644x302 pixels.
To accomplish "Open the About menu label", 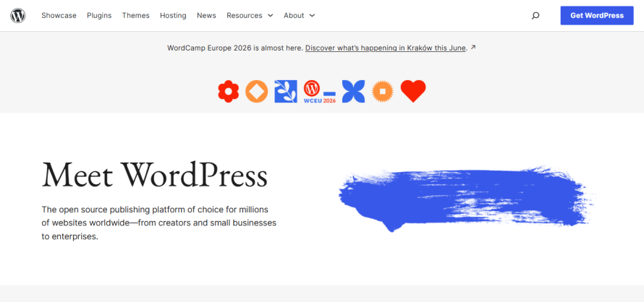I will click(294, 16).
